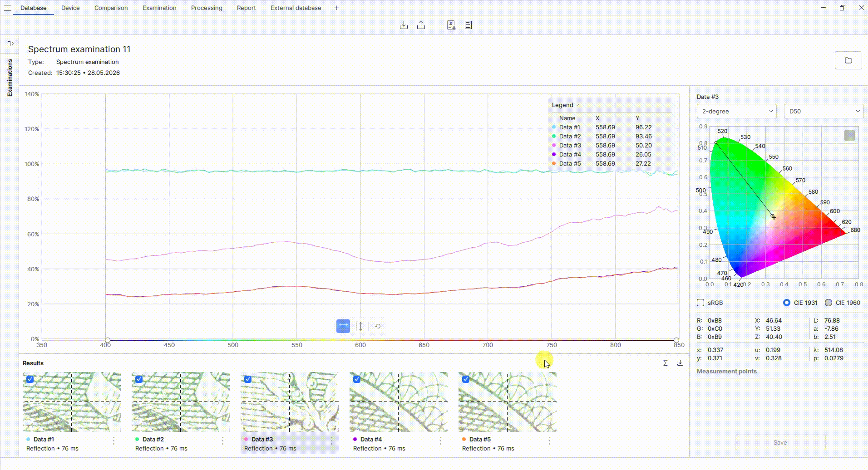The height and width of the screenshot is (470, 868).
Task: Switch to the Comparison tab
Action: click(x=111, y=8)
